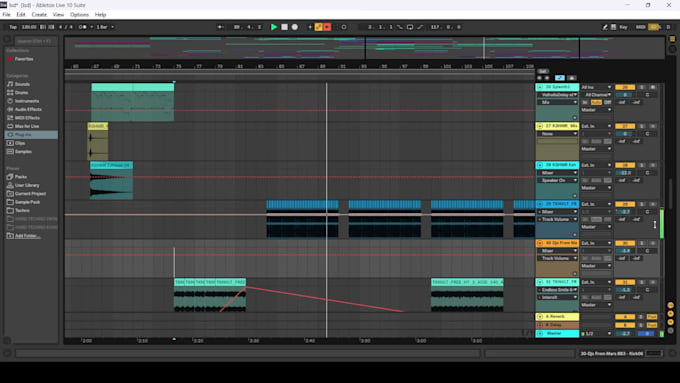Open the Speaker On control chooser on track 28

[x=557, y=180]
